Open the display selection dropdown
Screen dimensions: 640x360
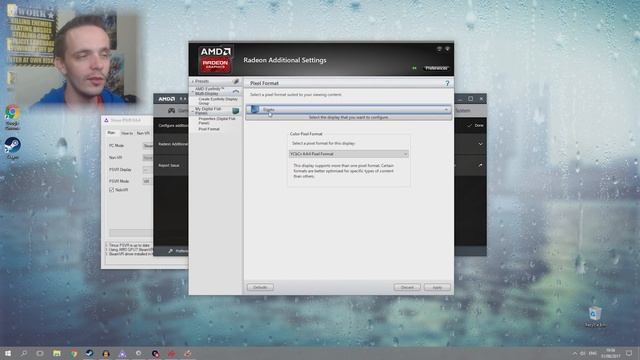(349, 109)
